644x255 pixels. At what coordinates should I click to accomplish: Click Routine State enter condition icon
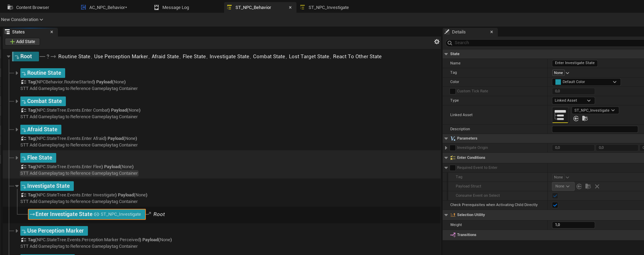point(23,82)
